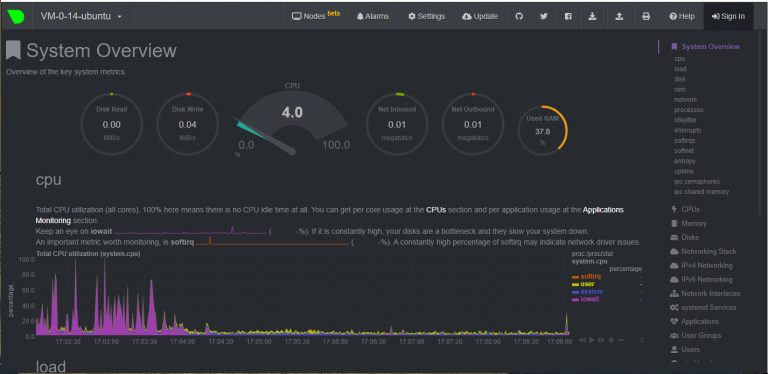Click the chart pan-right forward control
768x374 pixels.
coord(601,340)
